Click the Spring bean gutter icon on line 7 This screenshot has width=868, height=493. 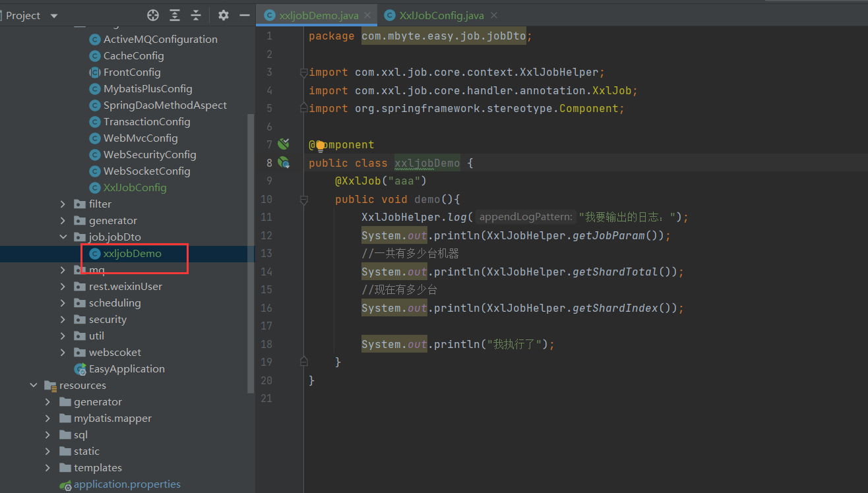click(x=284, y=144)
